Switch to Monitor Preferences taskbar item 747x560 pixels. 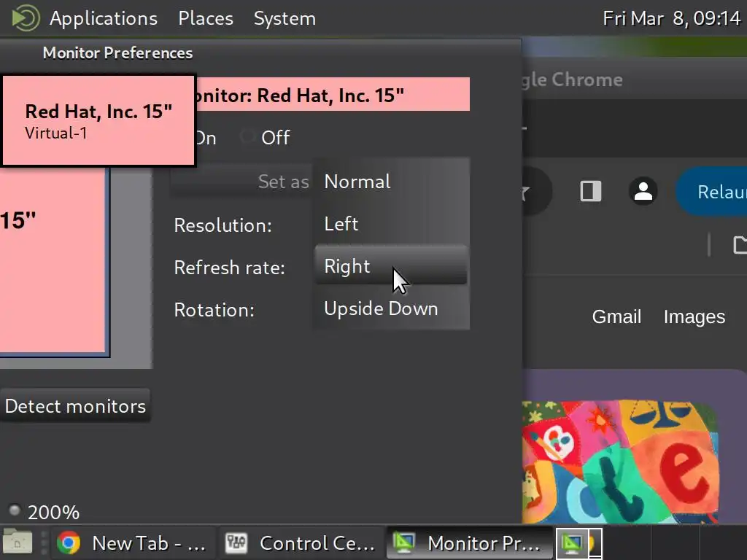(x=469, y=542)
